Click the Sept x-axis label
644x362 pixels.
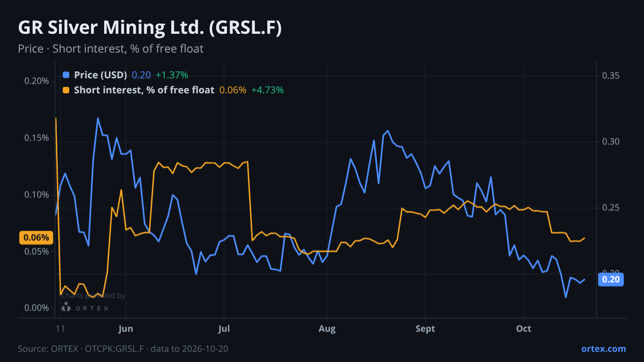[426, 329]
